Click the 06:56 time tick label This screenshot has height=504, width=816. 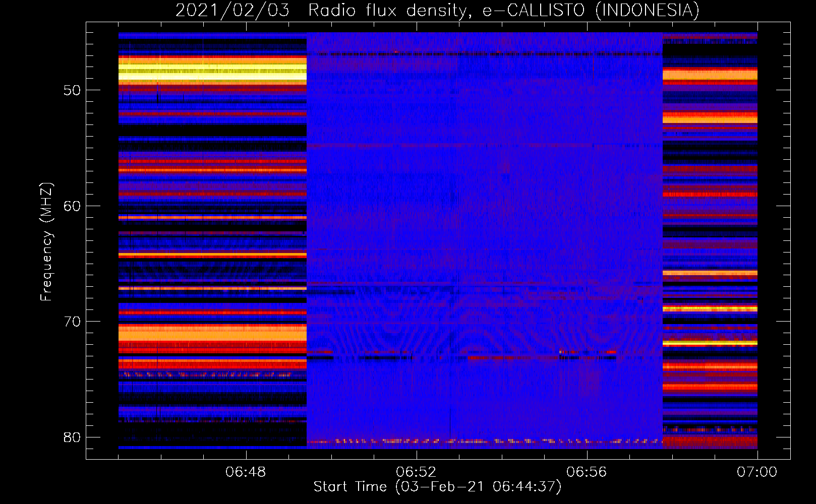pyautogui.click(x=587, y=472)
